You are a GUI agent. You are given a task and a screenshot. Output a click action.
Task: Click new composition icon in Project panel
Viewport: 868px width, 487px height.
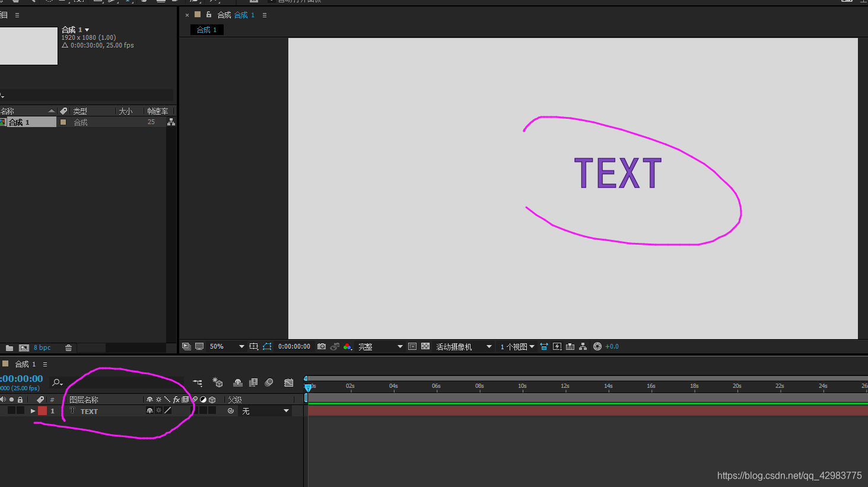click(x=24, y=348)
